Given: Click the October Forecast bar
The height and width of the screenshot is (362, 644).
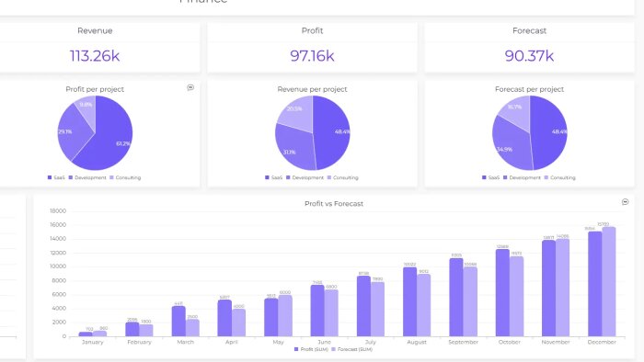Looking at the screenshot, I should [517, 297].
